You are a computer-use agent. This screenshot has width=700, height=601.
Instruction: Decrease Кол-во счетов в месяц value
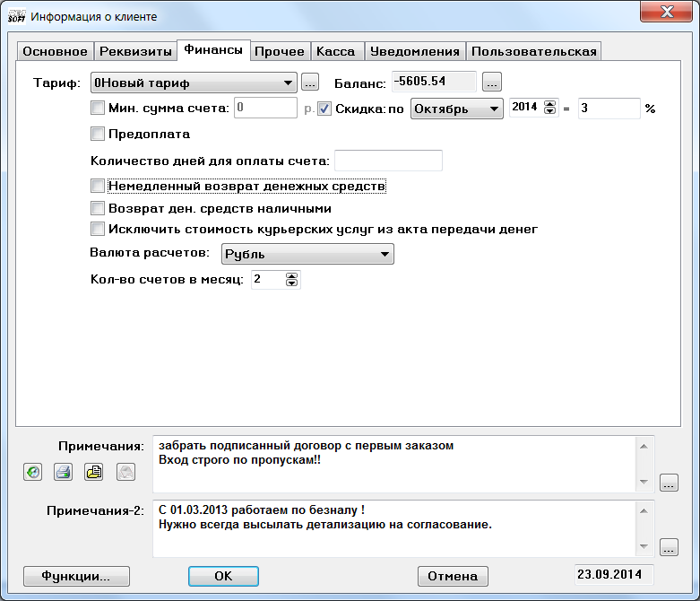tap(291, 283)
